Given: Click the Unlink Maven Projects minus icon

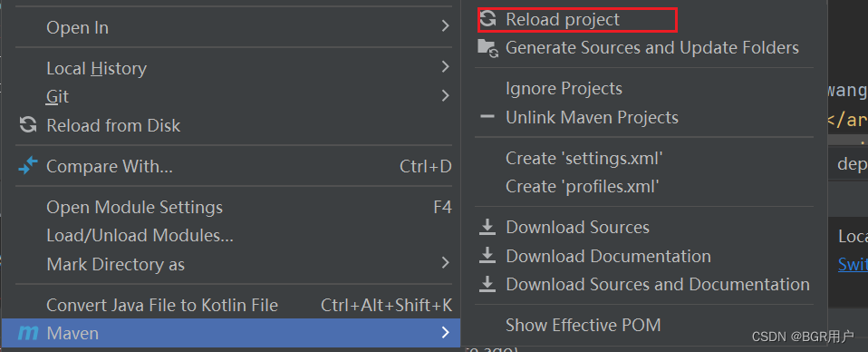Looking at the screenshot, I should click(x=487, y=117).
